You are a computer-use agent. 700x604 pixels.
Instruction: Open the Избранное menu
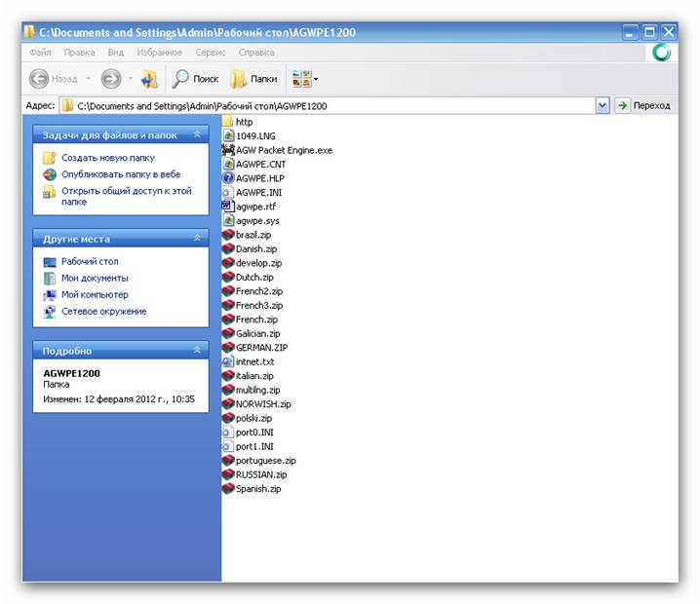(x=159, y=53)
